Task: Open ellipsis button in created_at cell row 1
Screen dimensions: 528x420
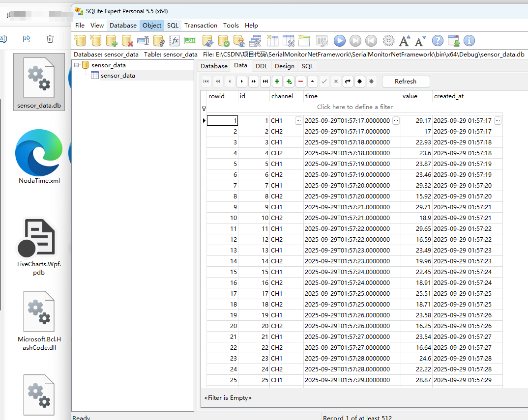Action: (x=498, y=120)
